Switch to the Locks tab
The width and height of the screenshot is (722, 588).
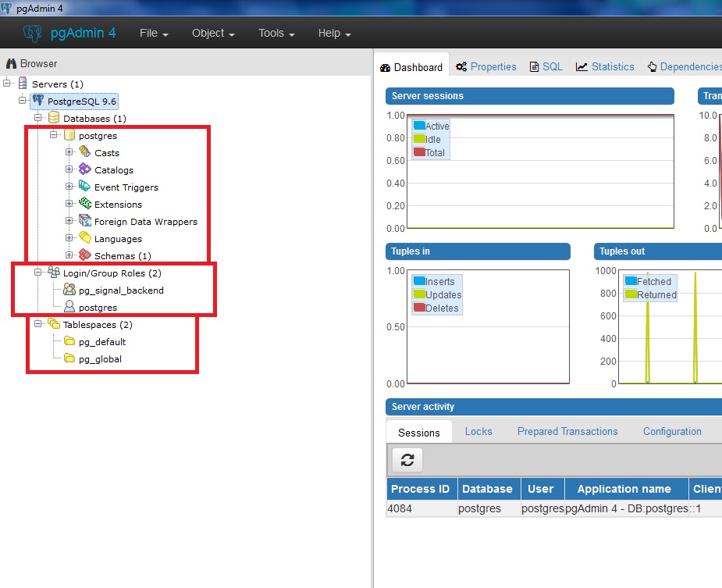tap(478, 432)
